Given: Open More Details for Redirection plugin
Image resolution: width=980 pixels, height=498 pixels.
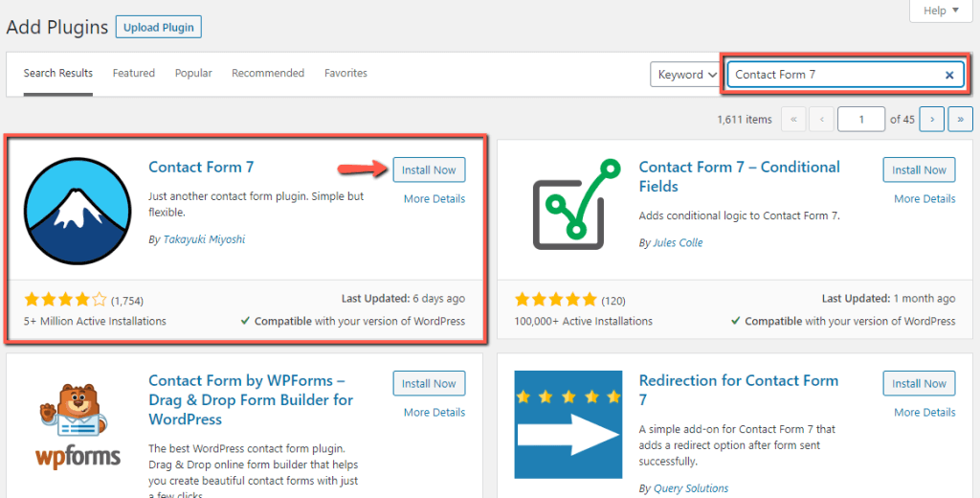Looking at the screenshot, I should (x=924, y=413).
